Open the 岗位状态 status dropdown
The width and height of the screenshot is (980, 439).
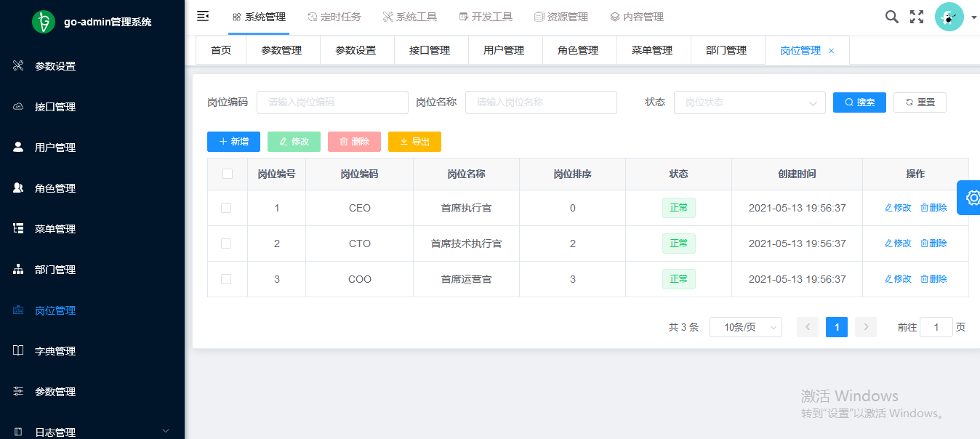(x=749, y=102)
